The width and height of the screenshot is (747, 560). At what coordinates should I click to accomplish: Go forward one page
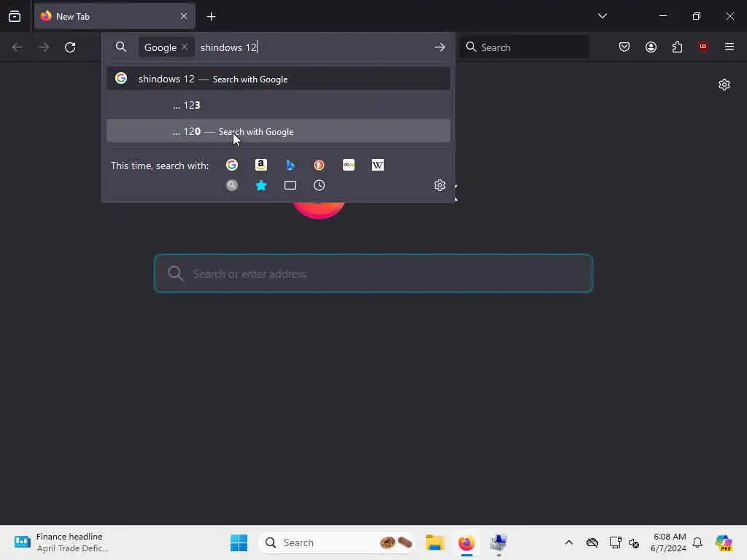tap(44, 47)
